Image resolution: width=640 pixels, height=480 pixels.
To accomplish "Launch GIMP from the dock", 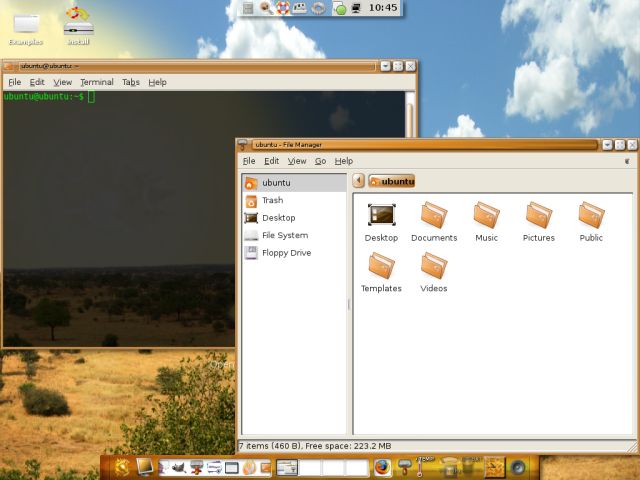I will tap(178, 467).
